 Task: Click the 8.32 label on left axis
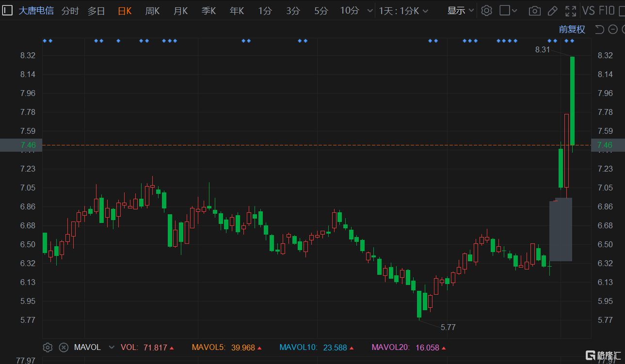[28, 55]
